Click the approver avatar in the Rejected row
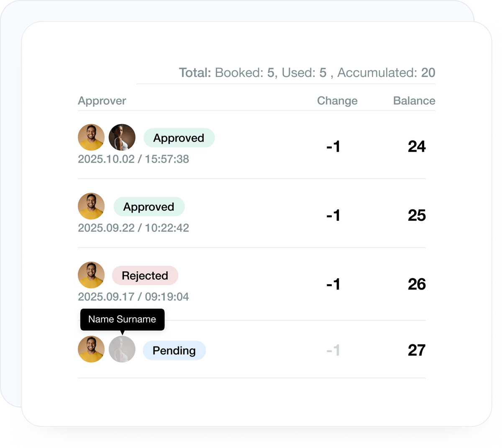This screenshot has width=502, height=448. point(91,275)
